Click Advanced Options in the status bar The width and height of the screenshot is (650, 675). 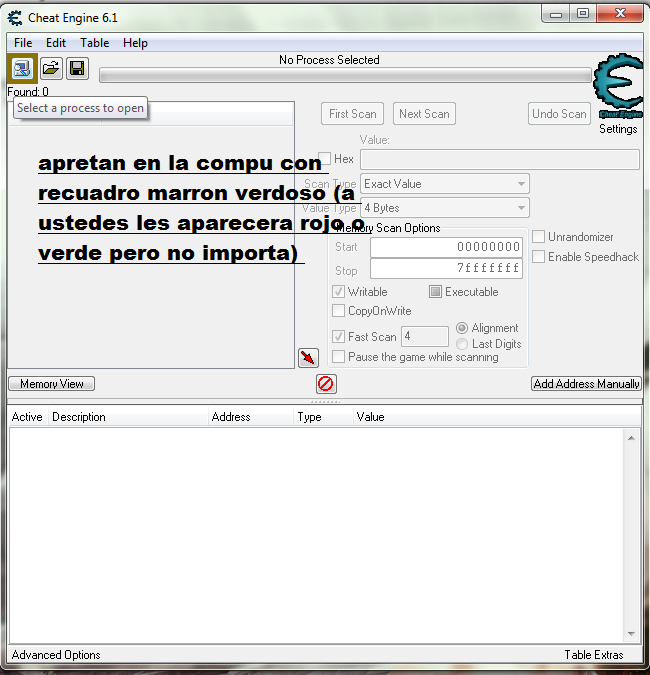pyautogui.click(x=56, y=655)
